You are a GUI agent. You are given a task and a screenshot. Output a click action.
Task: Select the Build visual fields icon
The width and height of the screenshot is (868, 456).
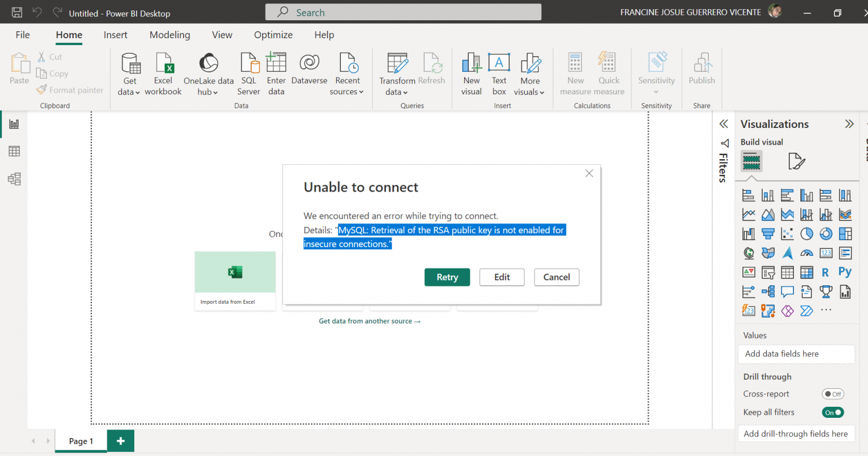click(751, 161)
